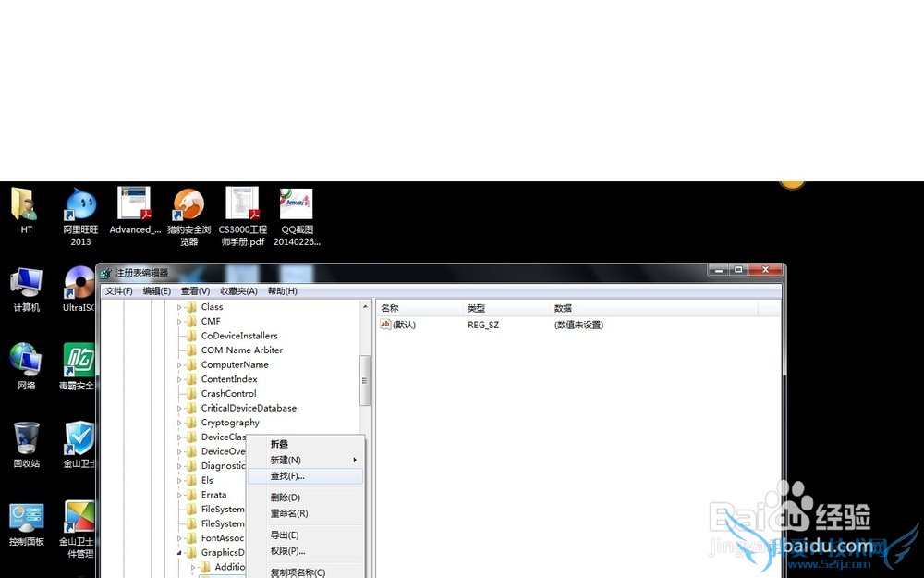Select the CriticalDeviceDatabase tree item
Image resolution: width=924 pixels, height=578 pixels.
249,408
